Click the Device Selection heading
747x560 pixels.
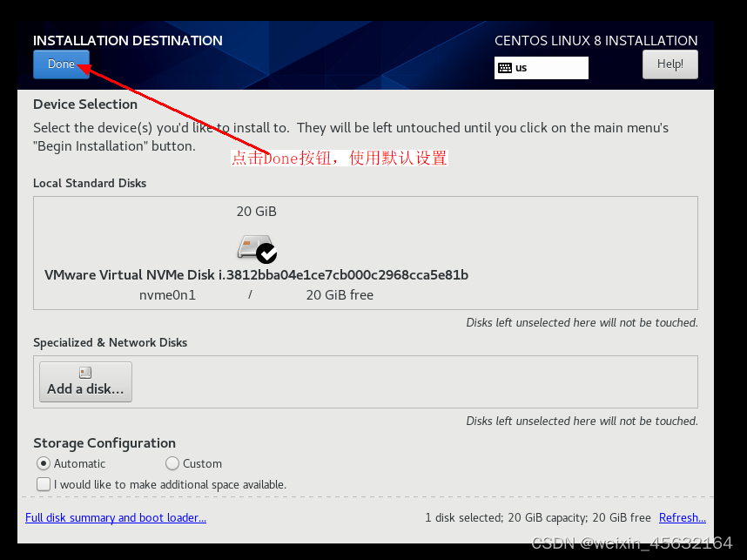[x=85, y=105]
